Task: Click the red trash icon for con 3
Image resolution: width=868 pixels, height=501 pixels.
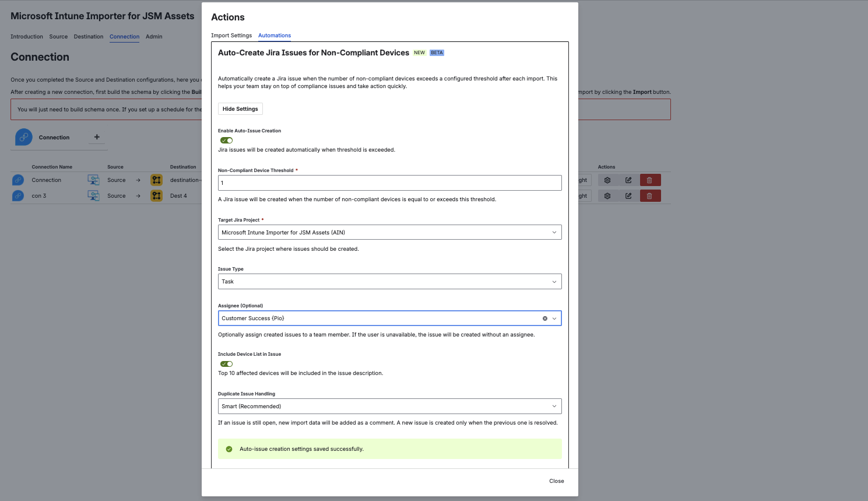Action: [x=650, y=196]
